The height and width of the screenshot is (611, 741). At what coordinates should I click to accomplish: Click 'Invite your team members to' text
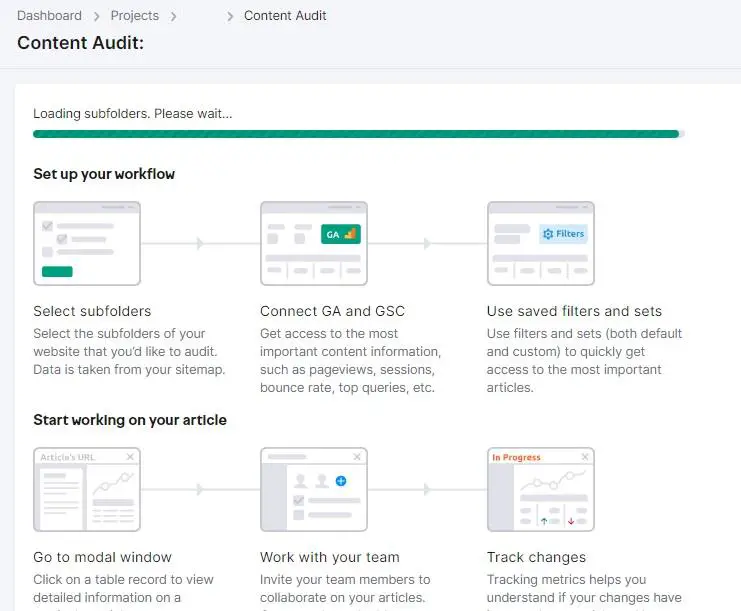pos(345,579)
